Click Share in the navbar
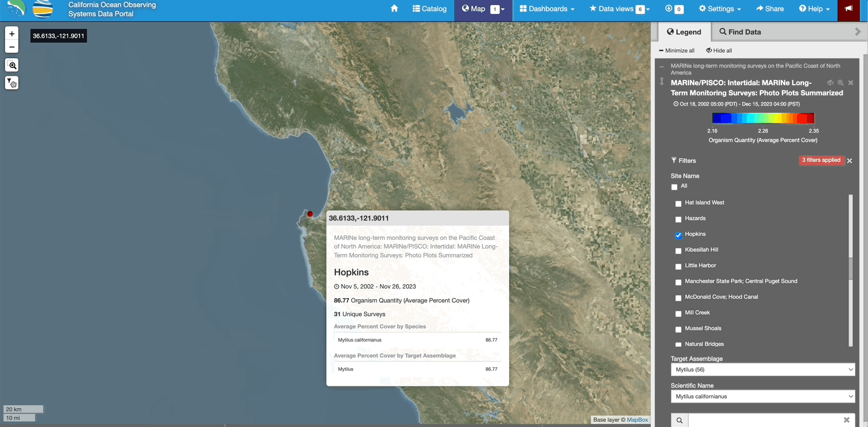Screen dimensions: 868x427 tap(770, 9)
